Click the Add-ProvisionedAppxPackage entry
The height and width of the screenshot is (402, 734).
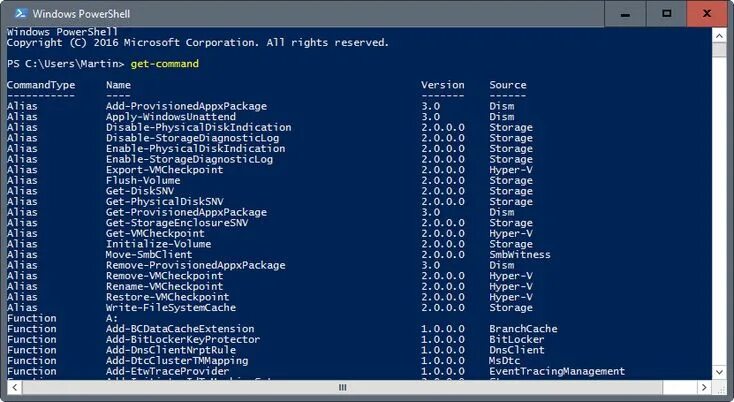(x=186, y=106)
